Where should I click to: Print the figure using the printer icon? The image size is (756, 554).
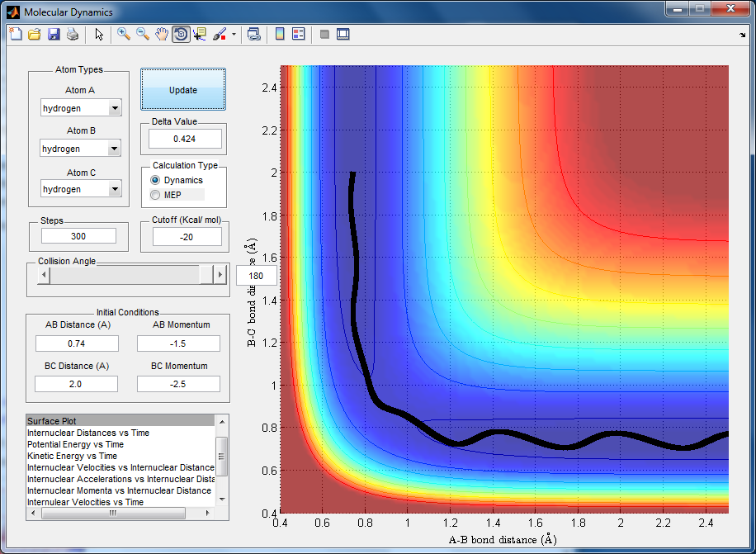[x=73, y=34]
